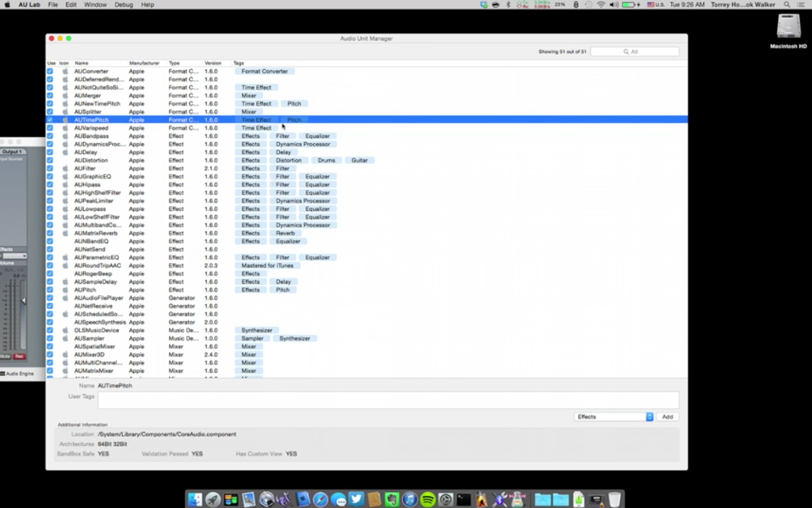Click the search field in Audio Unit Manager

[x=635, y=52]
